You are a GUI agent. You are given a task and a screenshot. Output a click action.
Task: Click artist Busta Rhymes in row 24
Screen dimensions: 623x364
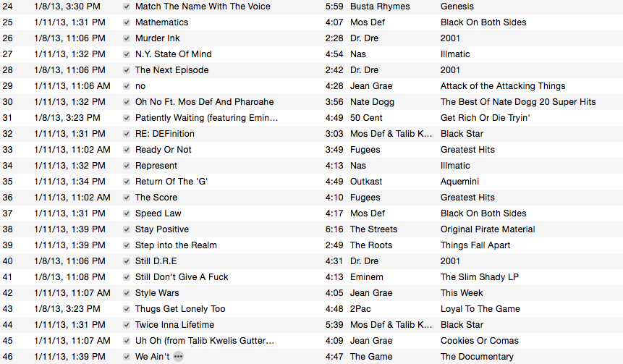tap(380, 7)
